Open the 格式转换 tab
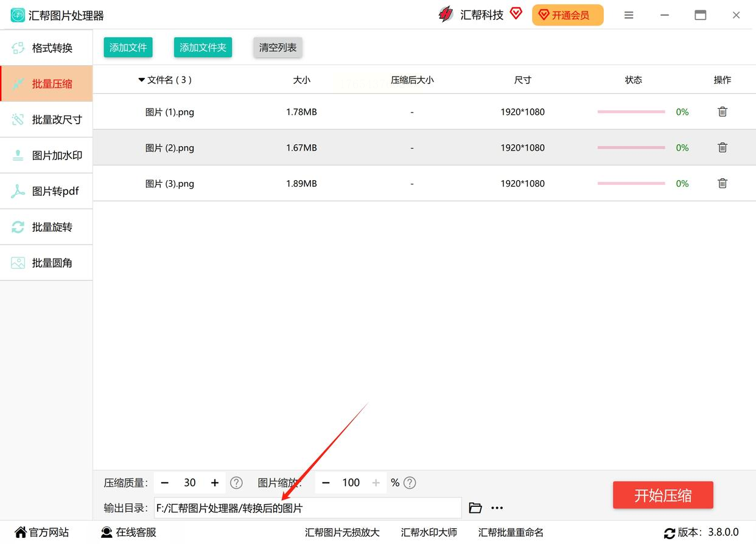 tap(46, 48)
